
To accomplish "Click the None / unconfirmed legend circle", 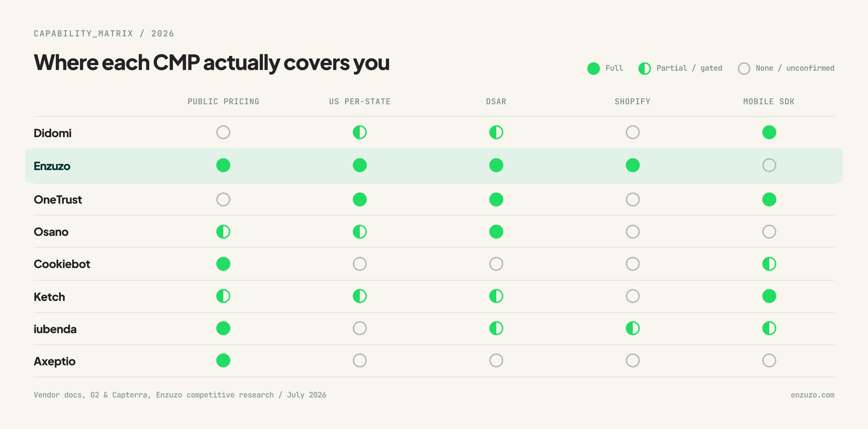I will pyautogui.click(x=744, y=68).
